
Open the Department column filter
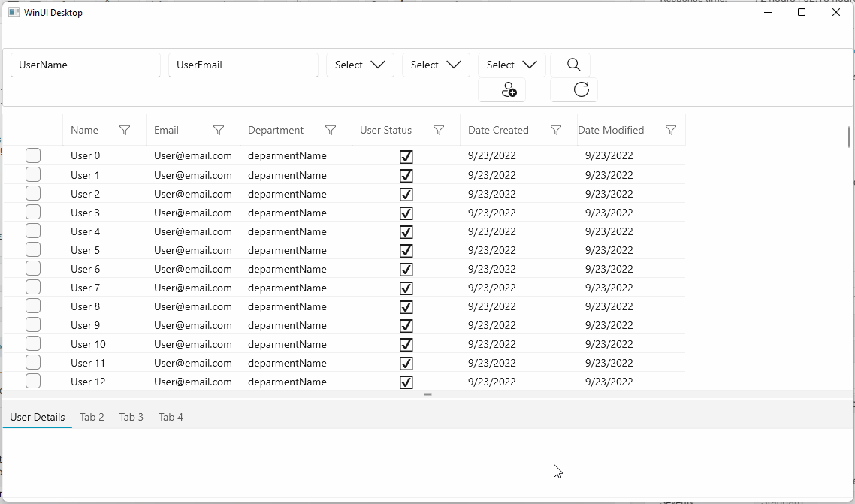click(331, 130)
